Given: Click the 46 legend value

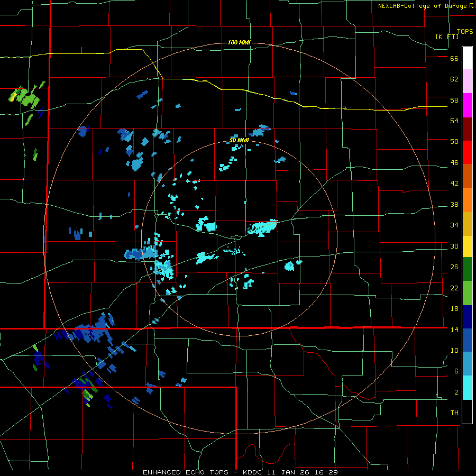Looking at the screenshot, I should click(x=454, y=163).
